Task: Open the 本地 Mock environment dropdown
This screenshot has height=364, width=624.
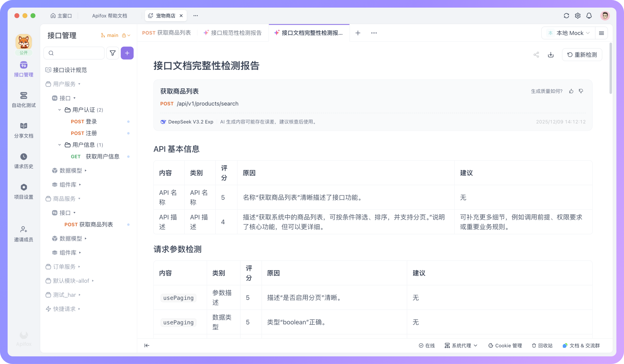Action: coord(569,33)
